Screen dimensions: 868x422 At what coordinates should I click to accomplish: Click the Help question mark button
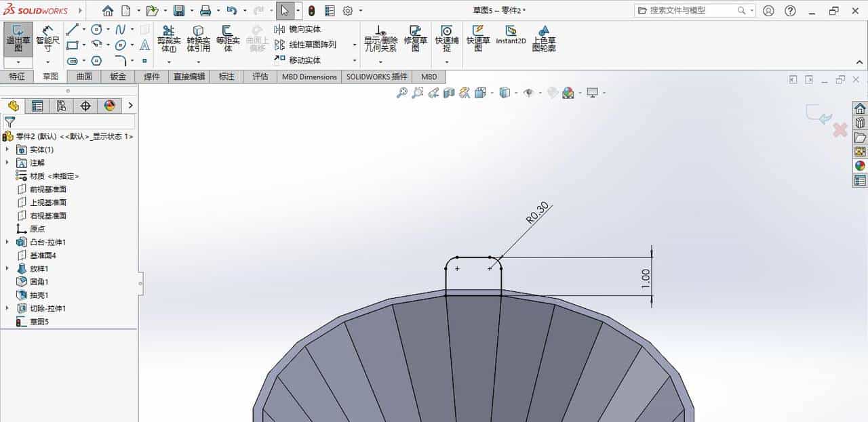coord(790,11)
